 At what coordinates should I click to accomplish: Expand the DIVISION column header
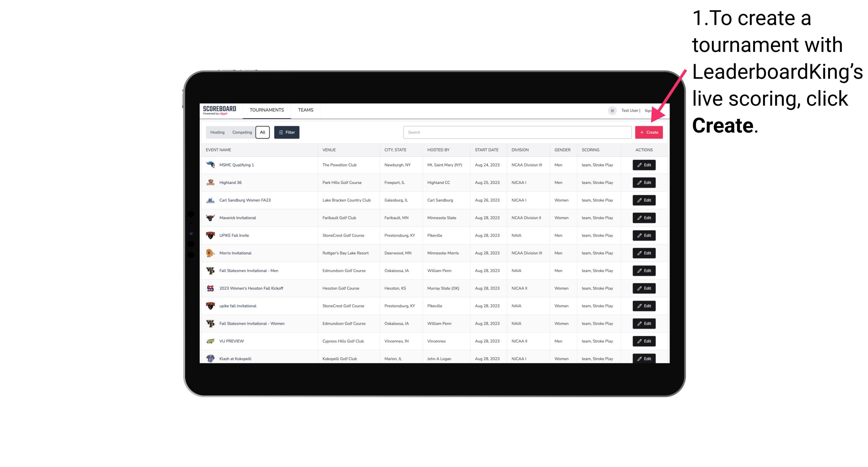(520, 150)
